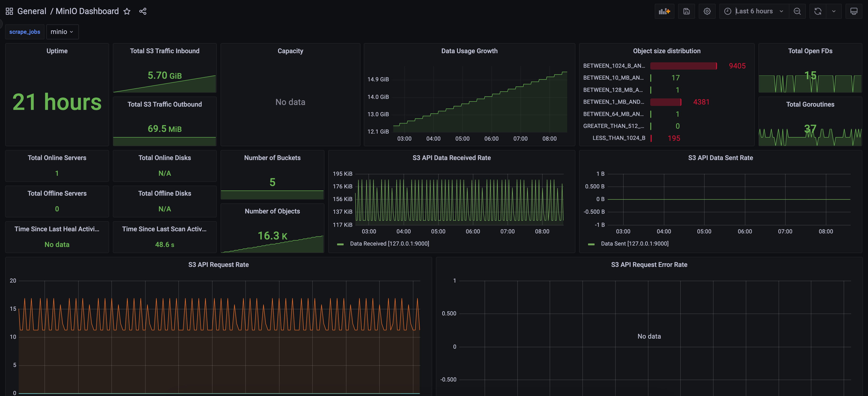The width and height of the screenshot is (868, 396).
Task: Open dashboard settings gear
Action: (707, 11)
